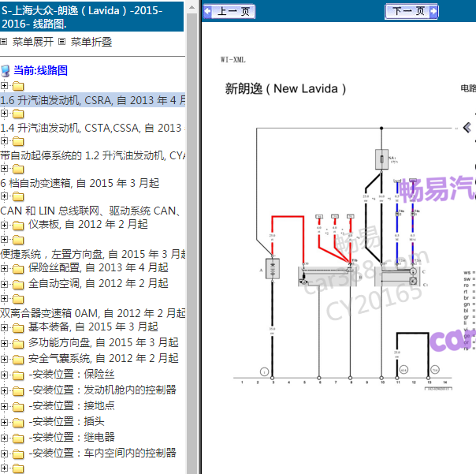Open 全自动空调, 自 2012 年 2 月起
Viewport: 476px width, 474px height.
[98, 283]
